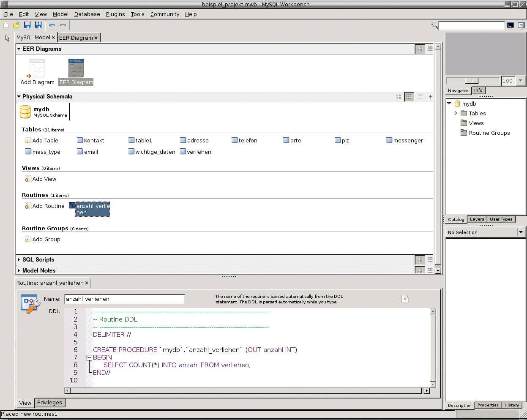
Task: Expand the SQL Scripts section
Action: 19,260
